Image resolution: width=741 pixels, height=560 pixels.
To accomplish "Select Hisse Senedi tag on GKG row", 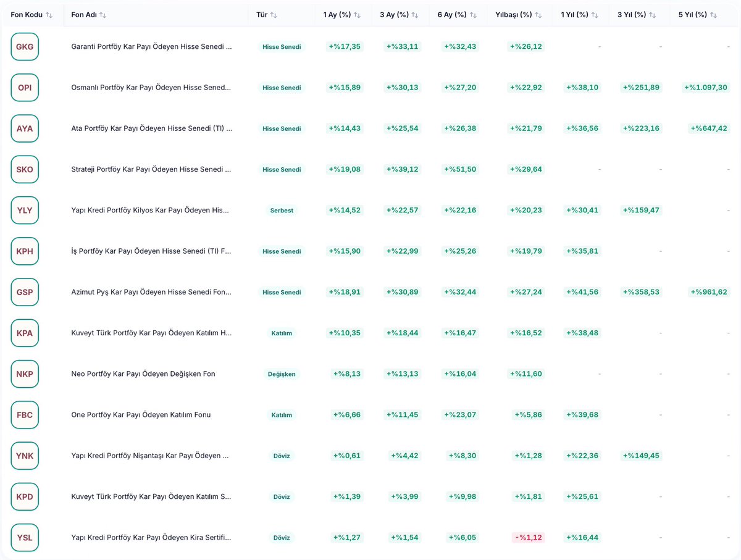I will point(282,47).
